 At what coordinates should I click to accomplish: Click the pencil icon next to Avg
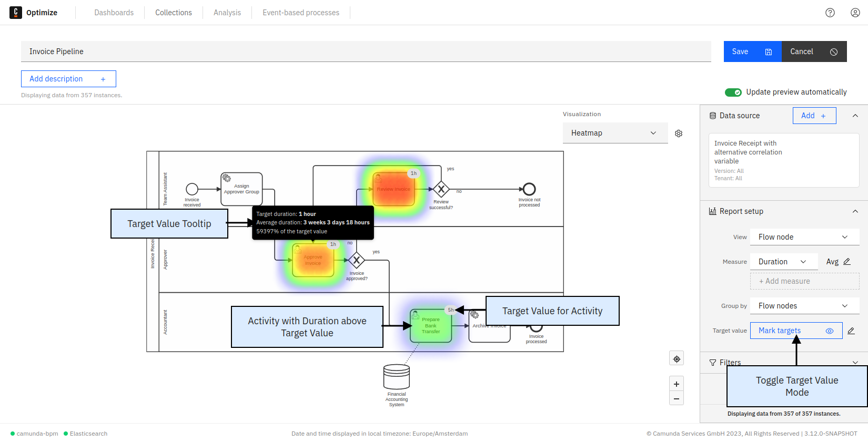[847, 262]
